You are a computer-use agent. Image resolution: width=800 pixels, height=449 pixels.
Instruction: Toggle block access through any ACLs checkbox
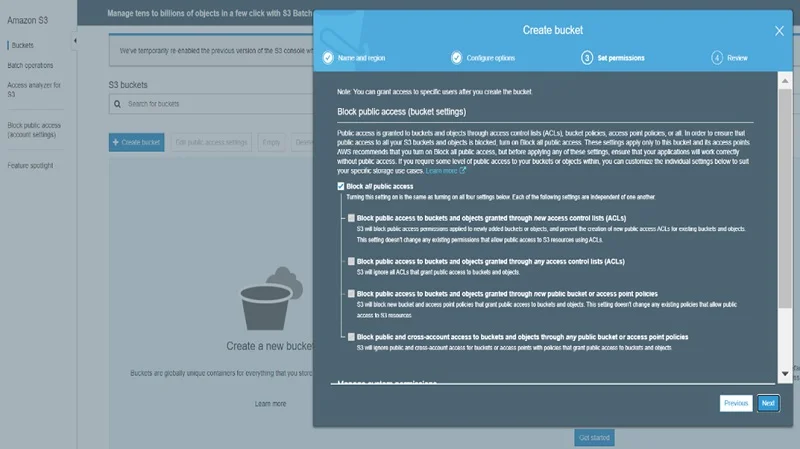click(x=351, y=261)
